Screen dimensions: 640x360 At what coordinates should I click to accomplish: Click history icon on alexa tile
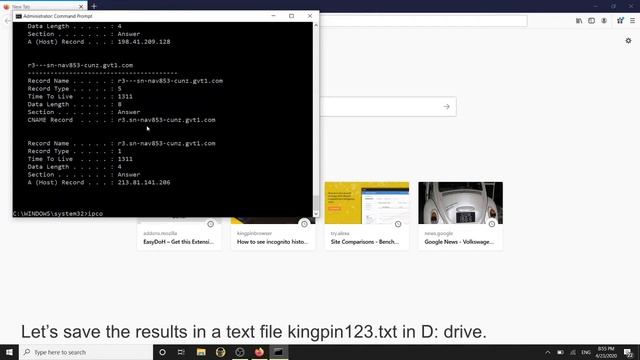point(398,224)
